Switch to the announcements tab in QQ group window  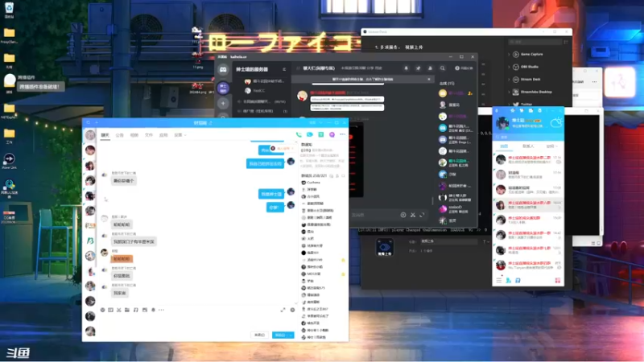tap(119, 135)
